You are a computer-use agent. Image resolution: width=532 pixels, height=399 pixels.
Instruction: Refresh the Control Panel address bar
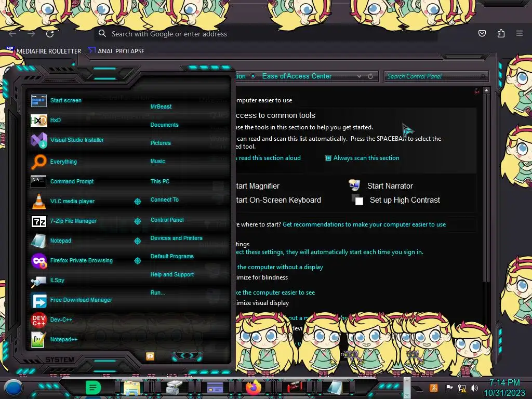(x=370, y=76)
